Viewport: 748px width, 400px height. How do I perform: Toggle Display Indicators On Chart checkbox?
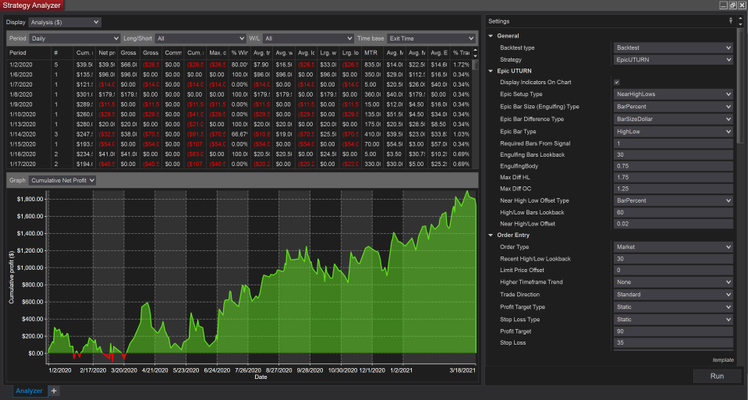pos(616,83)
